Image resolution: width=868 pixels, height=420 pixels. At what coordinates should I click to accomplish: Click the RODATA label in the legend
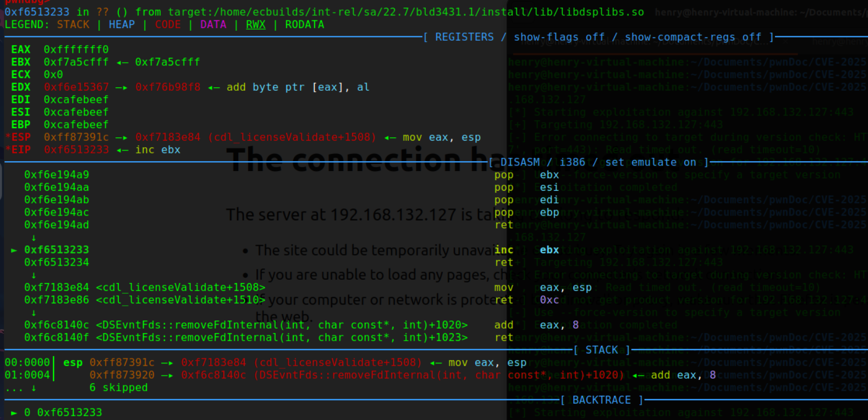click(x=305, y=25)
